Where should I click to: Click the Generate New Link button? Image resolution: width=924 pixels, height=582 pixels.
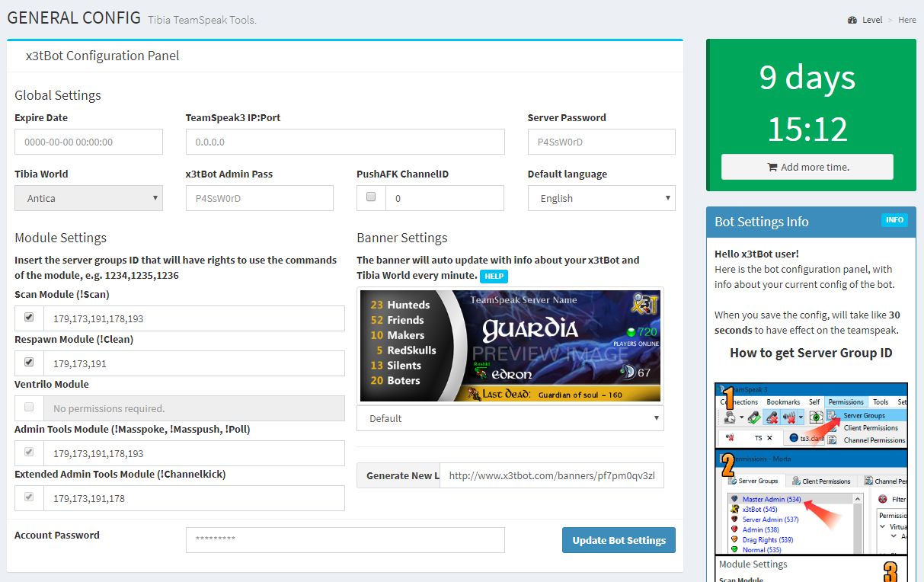(x=398, y=475)
